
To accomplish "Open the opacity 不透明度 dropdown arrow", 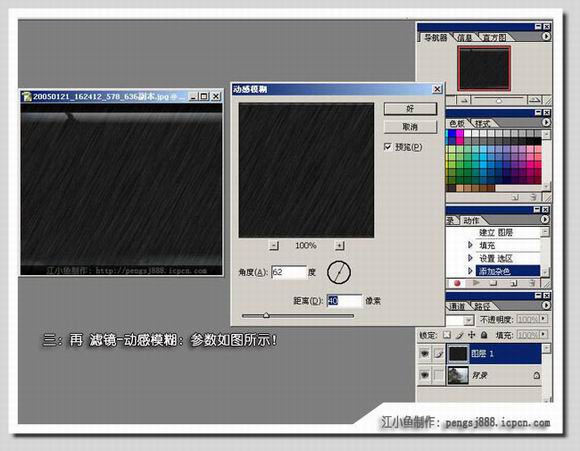I will (x=543, y=319).
